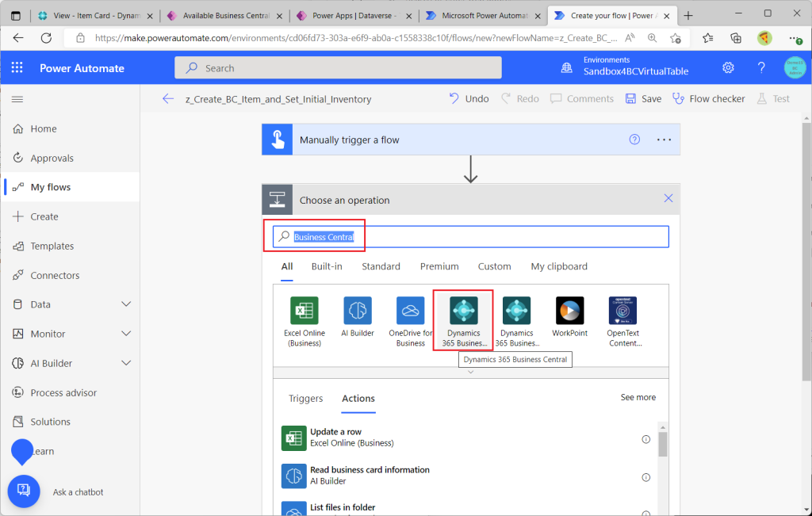The height and width of the screenshot is (516, 812).
Task: Select the Excel Online (Business) connector
Action: (304, 321)
